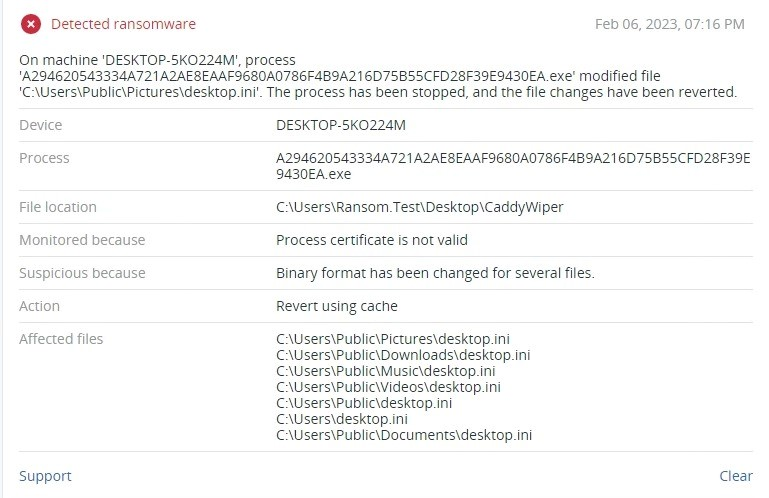Screen dimensions: 769x498
Task: Clear the ransomware alert
Action: tap(736, 475)
